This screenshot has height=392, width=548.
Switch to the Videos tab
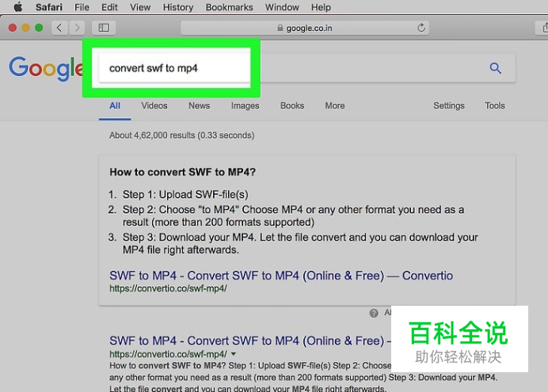[154, 106]
